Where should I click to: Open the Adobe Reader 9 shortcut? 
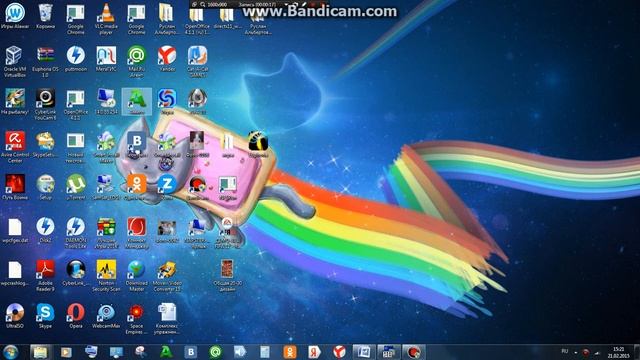45,276
